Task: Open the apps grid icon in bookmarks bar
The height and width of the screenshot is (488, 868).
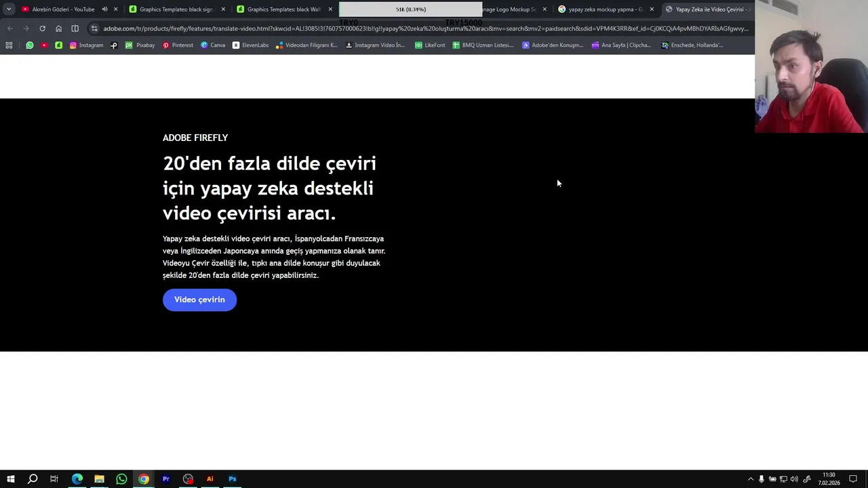Action: pyautogui.click(x=9, y=45)
